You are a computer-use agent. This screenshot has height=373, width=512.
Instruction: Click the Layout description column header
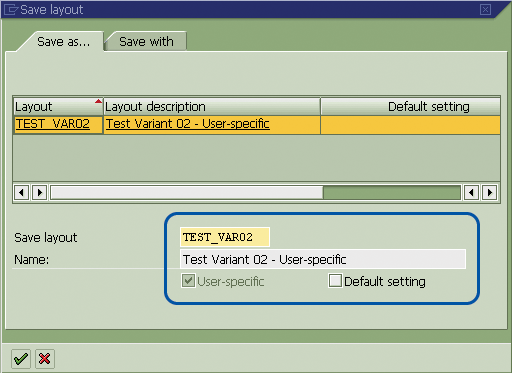212,107
